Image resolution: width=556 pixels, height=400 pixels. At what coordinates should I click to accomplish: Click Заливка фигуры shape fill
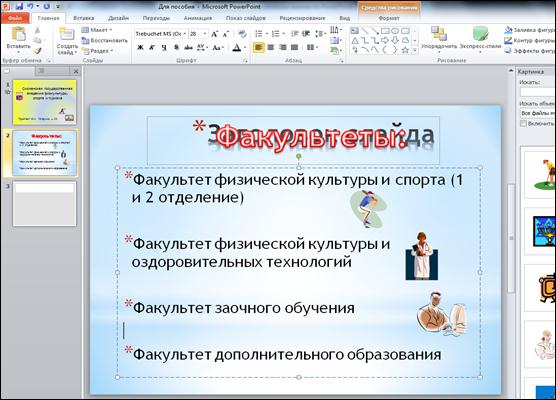(x=530, y=30)
